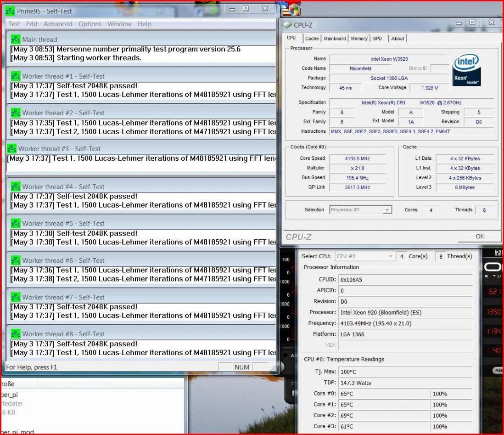
Task: Click the TDP value 147.3 Watts
Action: click(x=405, y=383)
